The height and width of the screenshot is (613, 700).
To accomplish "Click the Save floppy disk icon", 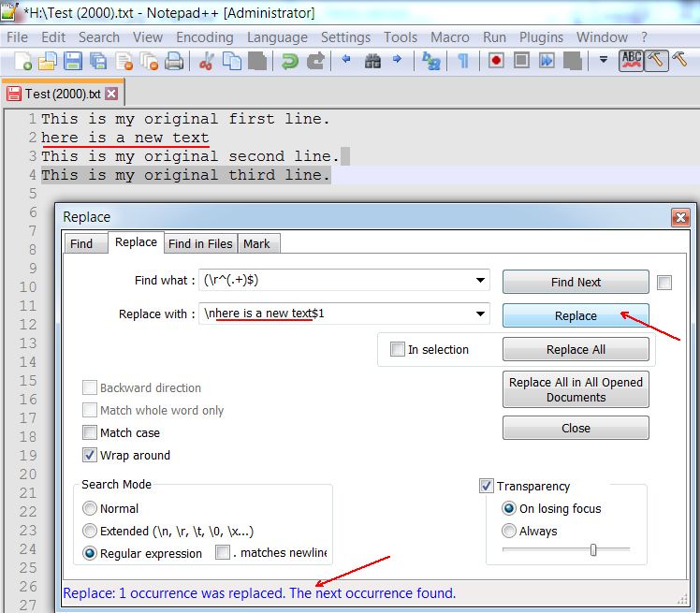I will pos(73,61).
